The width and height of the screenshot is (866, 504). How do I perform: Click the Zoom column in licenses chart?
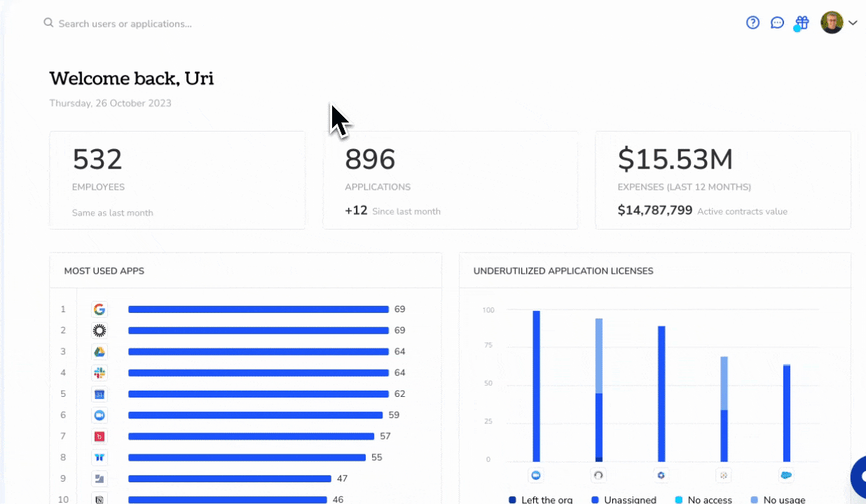tap(537, 386)
